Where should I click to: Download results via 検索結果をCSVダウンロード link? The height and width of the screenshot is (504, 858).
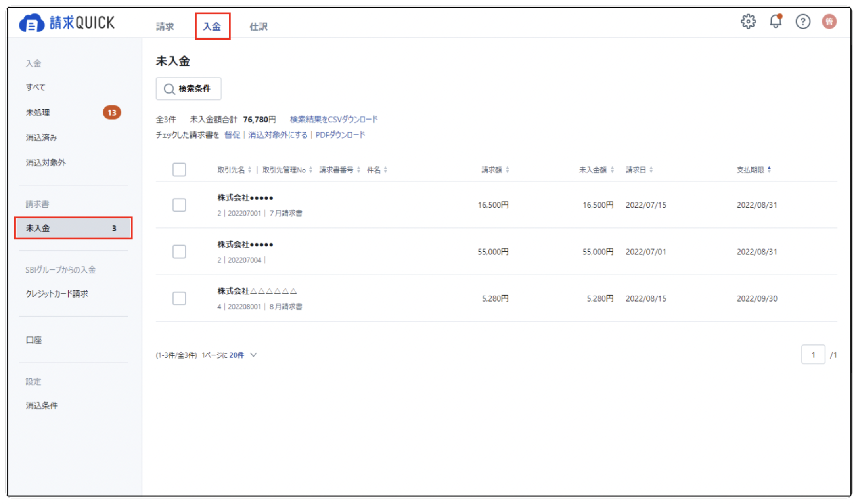click(334, 119)
